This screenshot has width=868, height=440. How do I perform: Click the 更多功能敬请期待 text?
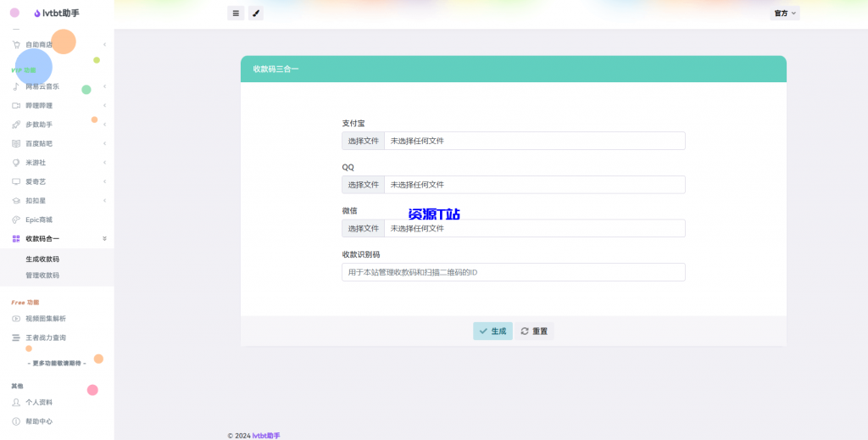pyautogui.click(x=57, y=363)
